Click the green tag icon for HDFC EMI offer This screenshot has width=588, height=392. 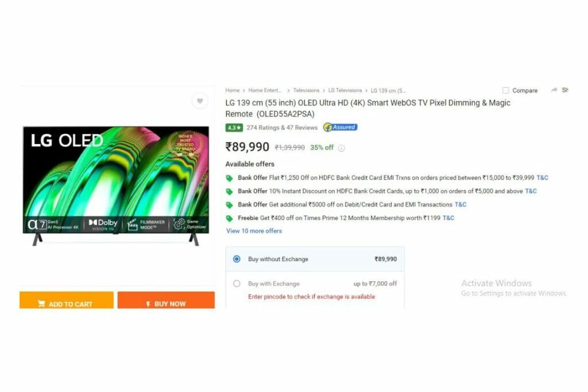229,178
